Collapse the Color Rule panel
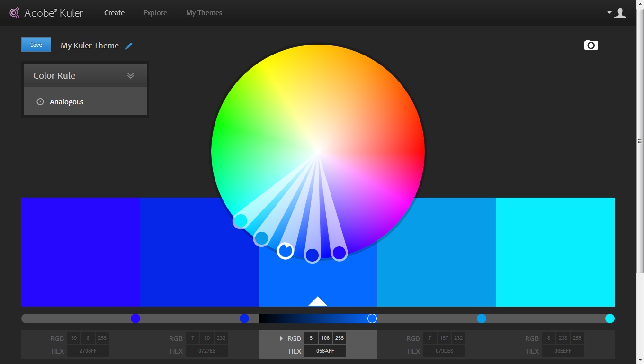This screenshot has width=644, height=364. click(130, 75)
